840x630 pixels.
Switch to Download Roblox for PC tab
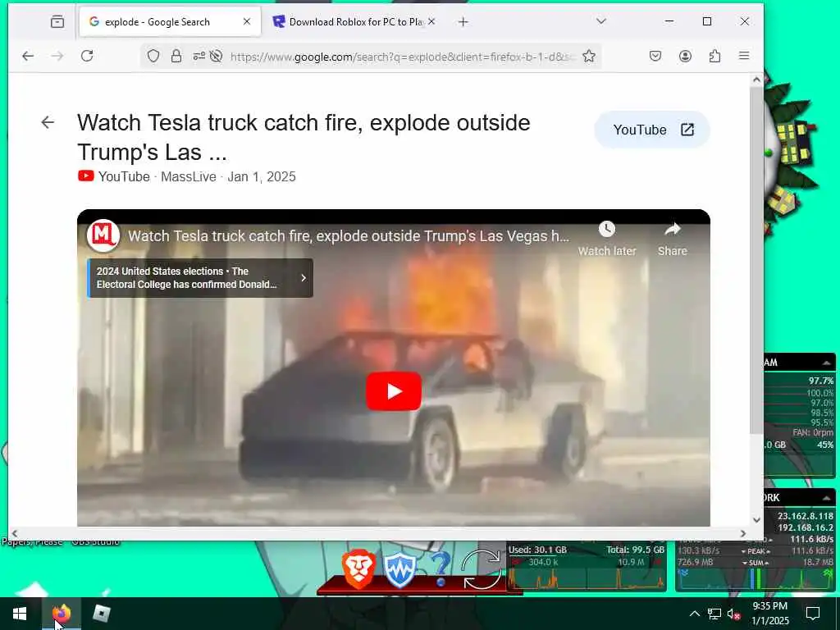coord(354,21)
